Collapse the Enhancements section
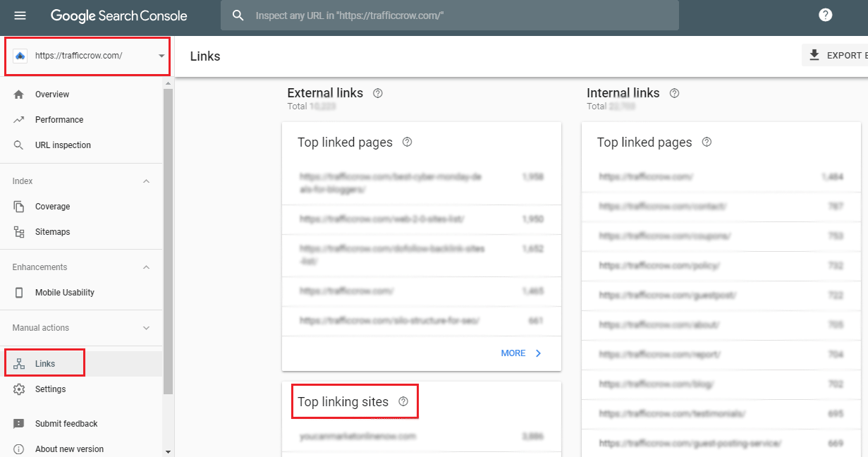 pyautogui.click(x=147, y=267)
